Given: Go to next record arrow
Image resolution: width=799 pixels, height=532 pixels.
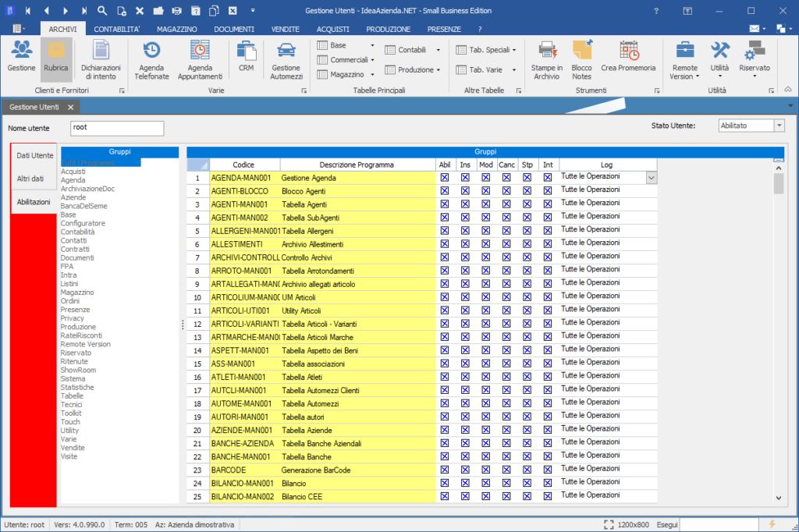Looking at the screenshot, I should tap(66, 10).
